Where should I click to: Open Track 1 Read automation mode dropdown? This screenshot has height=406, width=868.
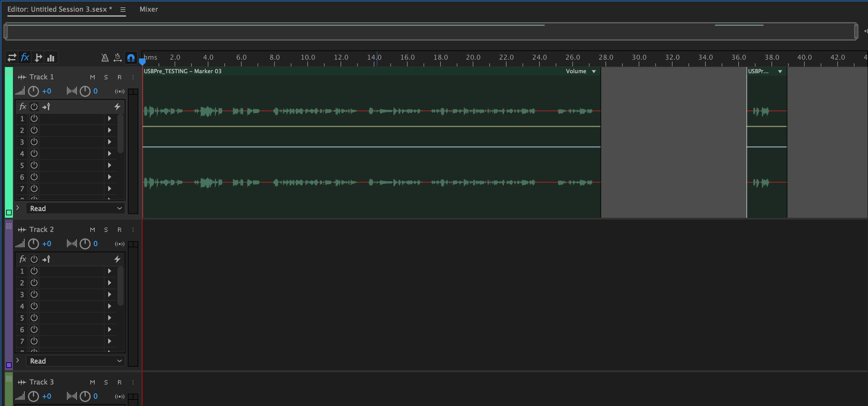[75, 209]
